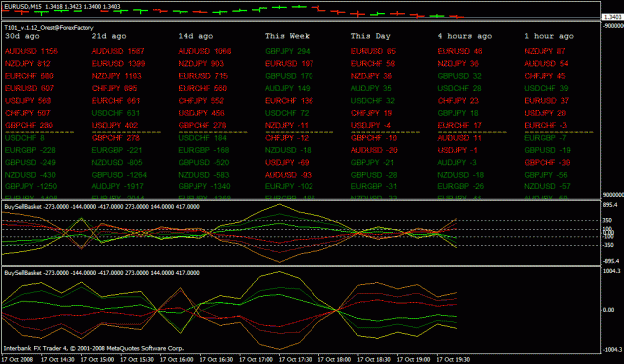Click AUDJPY -1917 in 21d ago column
Viewport: 624px width, 364px height.
[118, 186]
